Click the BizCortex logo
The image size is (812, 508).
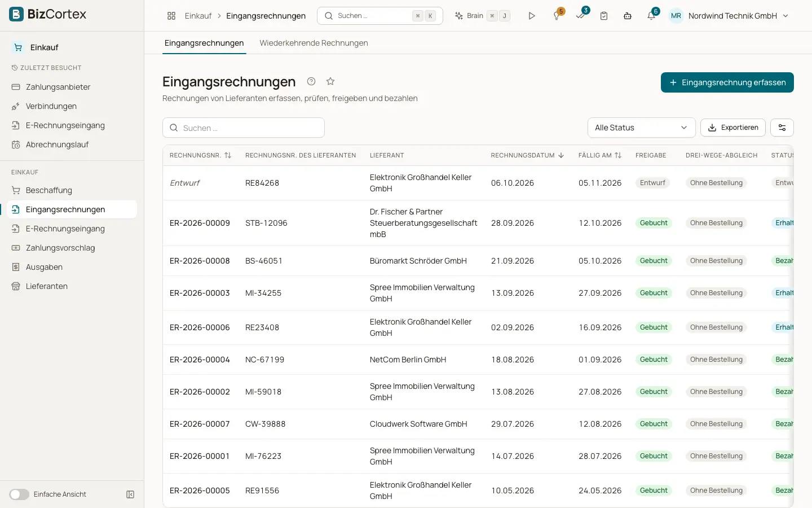[x=48, y=14]
